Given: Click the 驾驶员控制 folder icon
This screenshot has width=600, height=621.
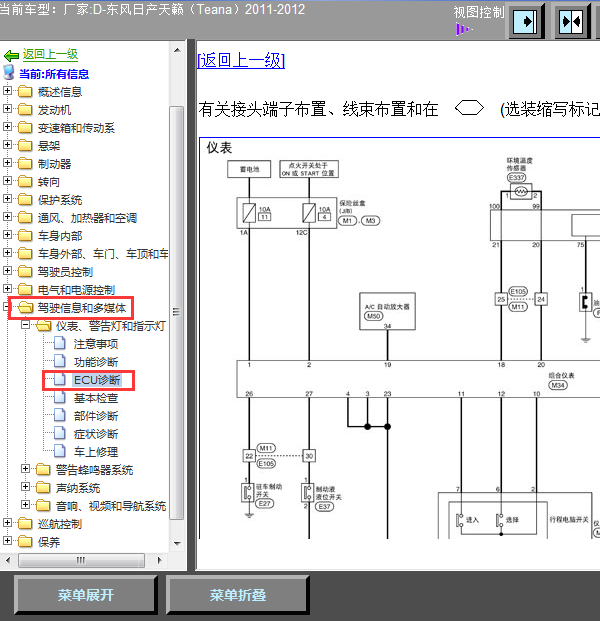Looking at the screenshot, I should tap(25, 272).
